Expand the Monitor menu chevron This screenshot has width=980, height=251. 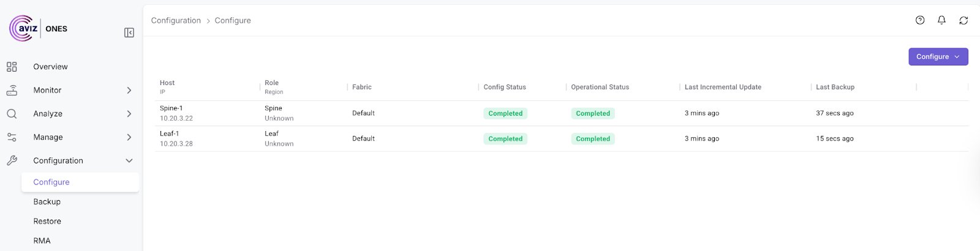coord(129,90)
